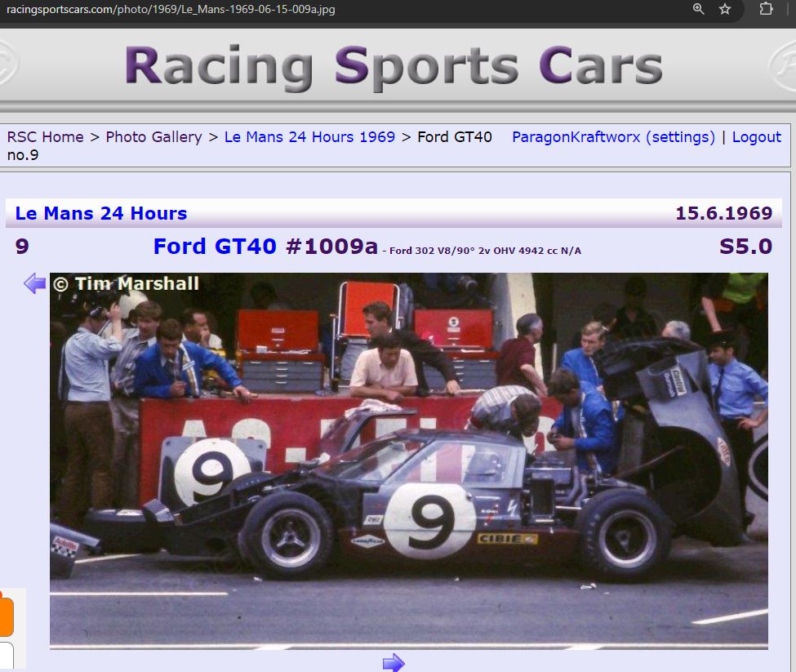
Task: Open the Ford GT40 car link
Action: pyautogui.click(x=215, y=246)
